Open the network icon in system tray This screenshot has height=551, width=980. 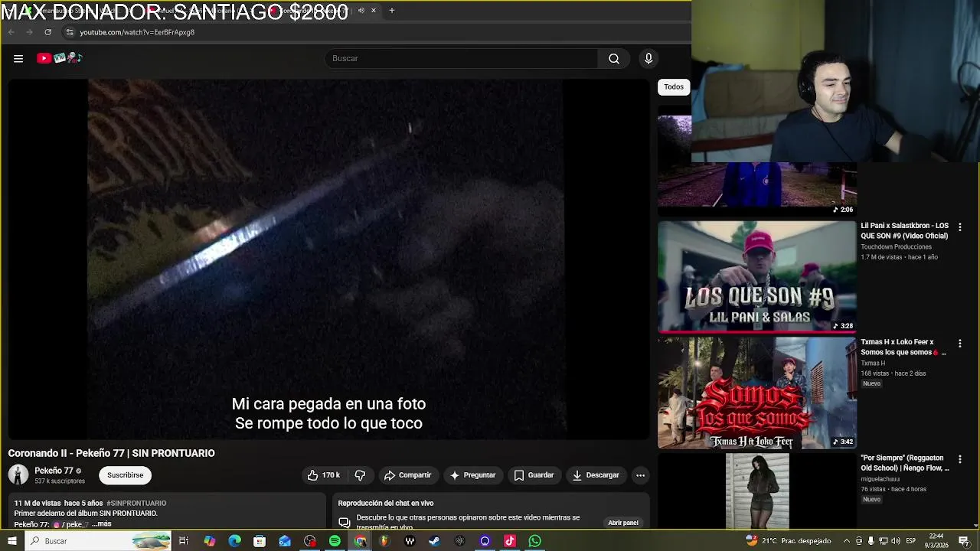(884, 541)
